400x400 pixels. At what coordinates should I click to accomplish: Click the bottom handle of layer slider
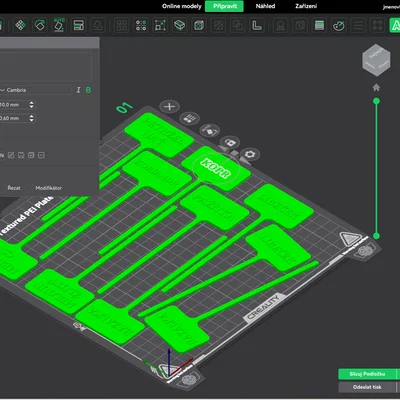tap(376, 236)
